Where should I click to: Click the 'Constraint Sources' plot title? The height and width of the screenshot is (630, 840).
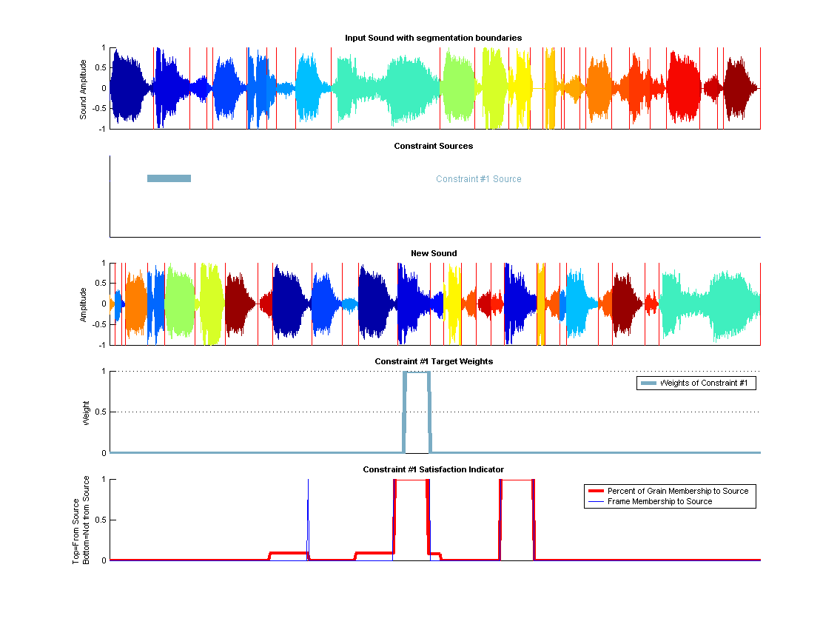pos(433,146)
